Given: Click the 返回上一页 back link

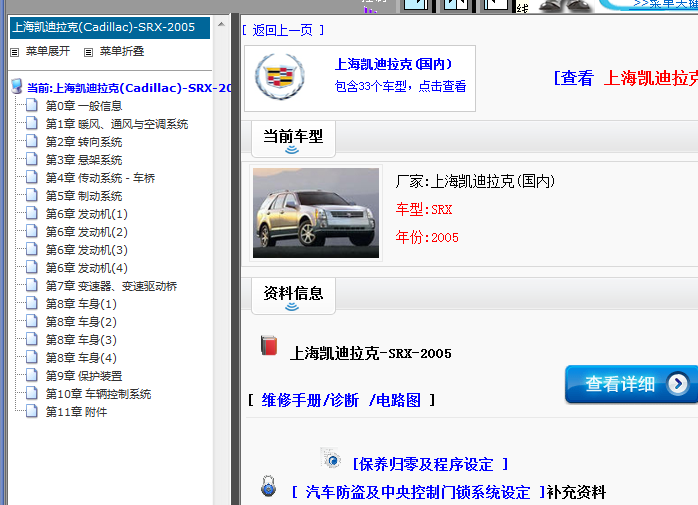Looking at the screenshot, I should click(283, 30).
